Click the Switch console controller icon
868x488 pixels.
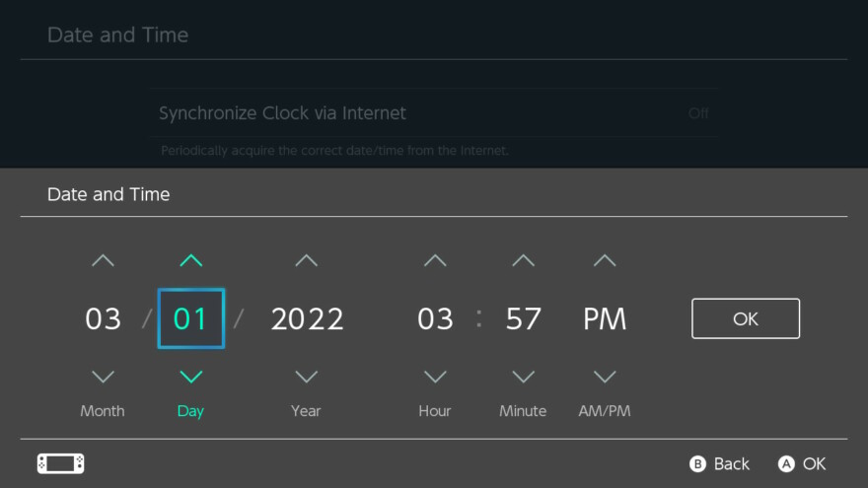click(x=61, y=463)
